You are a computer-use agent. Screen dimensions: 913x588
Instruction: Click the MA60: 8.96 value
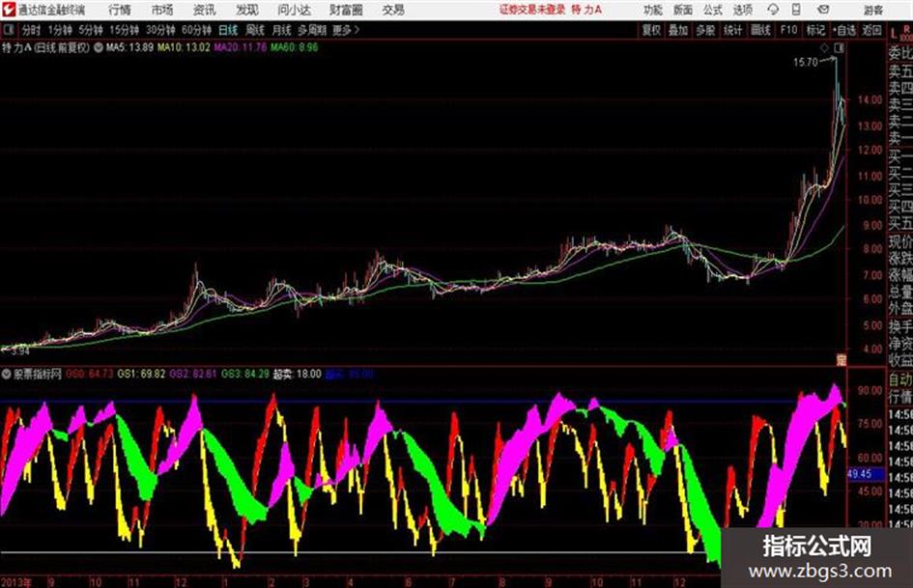(294, 47)
